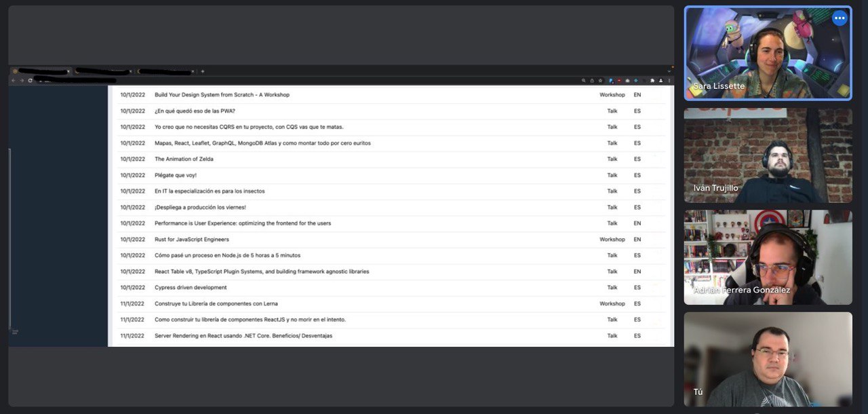Click the zoom magnifier icon in the address bar
This screenshot has width=868, height=414.
(583, 80)
